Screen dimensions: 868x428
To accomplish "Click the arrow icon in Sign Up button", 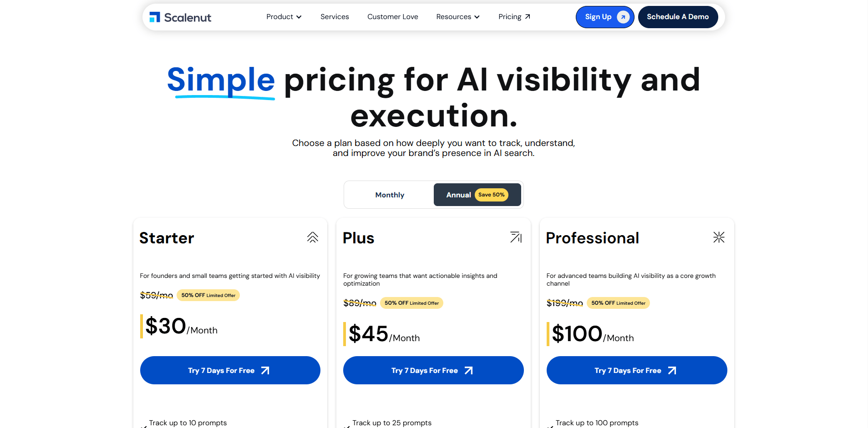I will pyautogui.click(x=623, y=17).
